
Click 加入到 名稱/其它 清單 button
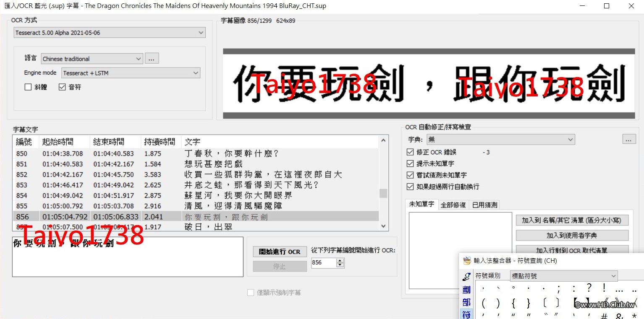click(572, 220)
